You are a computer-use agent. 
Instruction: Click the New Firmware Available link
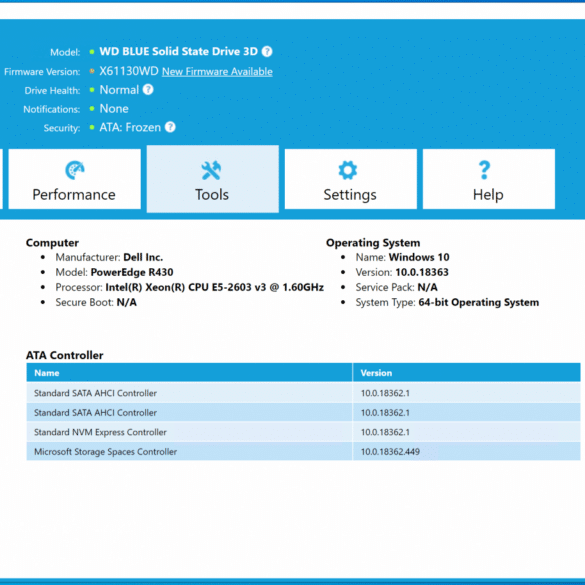217,72
